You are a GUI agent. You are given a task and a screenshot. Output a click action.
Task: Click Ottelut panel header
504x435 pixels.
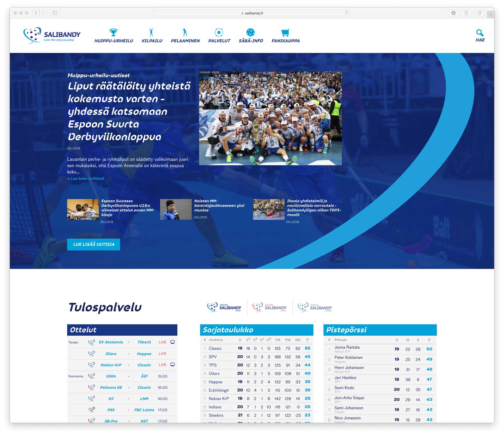click(122, 330)
